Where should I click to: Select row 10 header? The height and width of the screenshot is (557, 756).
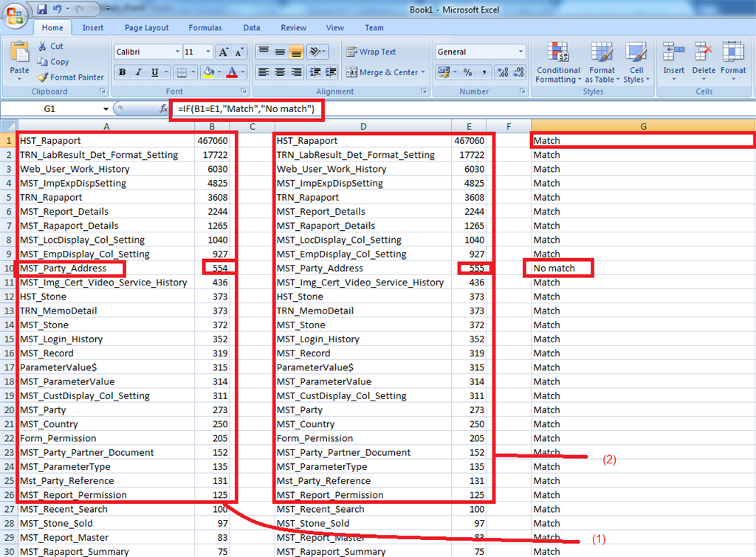pos(9,269)
